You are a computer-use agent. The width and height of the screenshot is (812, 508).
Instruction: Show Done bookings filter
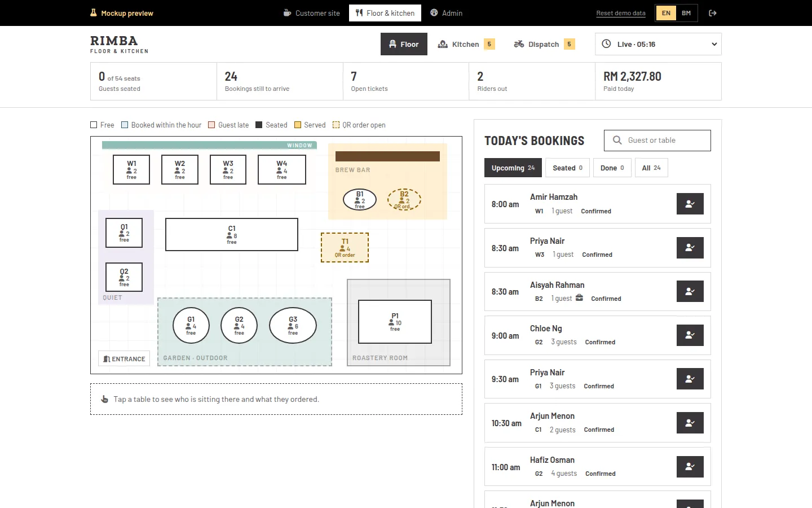[612, 168]
